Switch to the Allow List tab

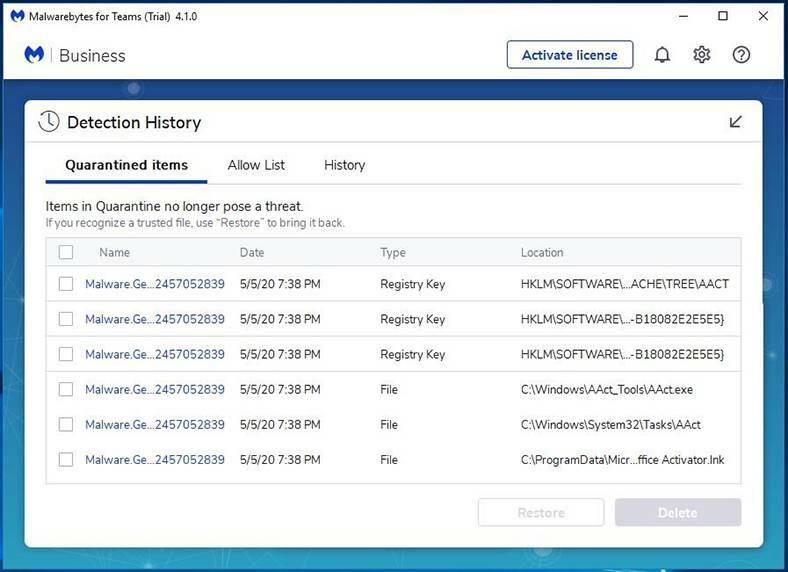[256, 165]
